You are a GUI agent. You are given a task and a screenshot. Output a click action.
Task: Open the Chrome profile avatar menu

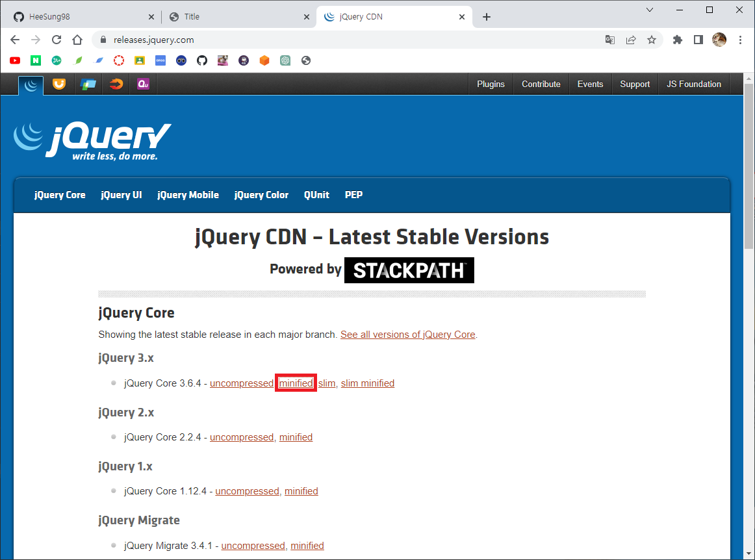719,40
